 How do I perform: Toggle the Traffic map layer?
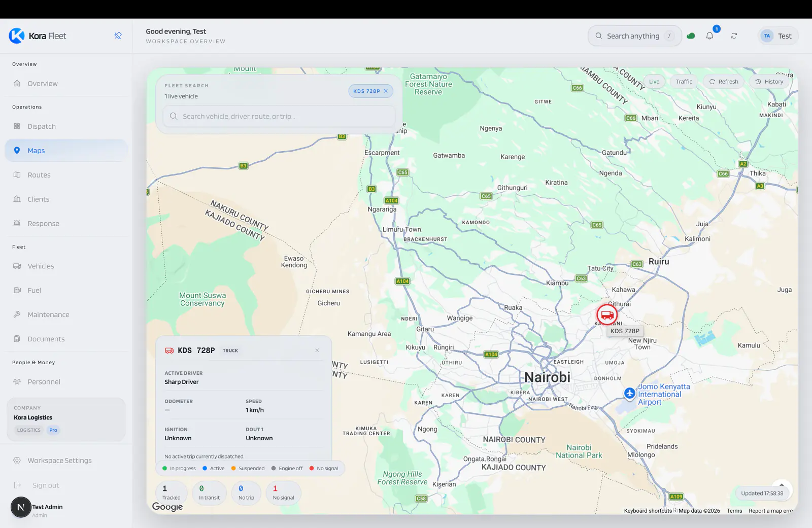684,82
